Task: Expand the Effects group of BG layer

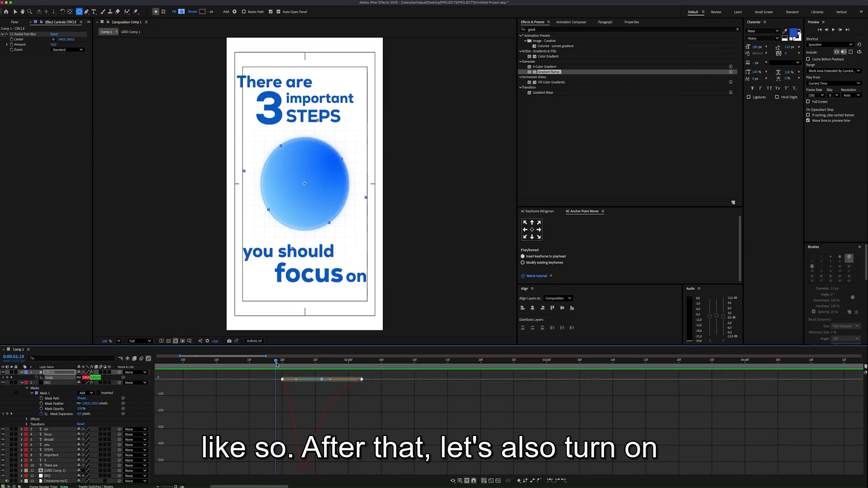Action: coord(27,419)
